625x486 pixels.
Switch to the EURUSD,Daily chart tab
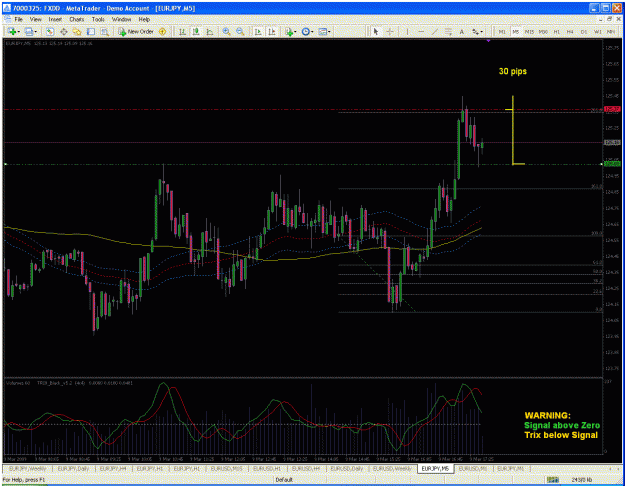point(347,468)
